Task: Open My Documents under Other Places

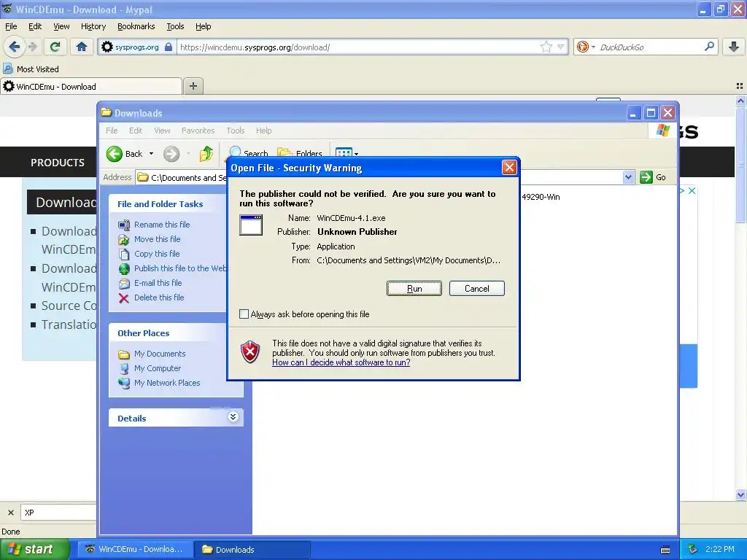Action: coord(160,354)
